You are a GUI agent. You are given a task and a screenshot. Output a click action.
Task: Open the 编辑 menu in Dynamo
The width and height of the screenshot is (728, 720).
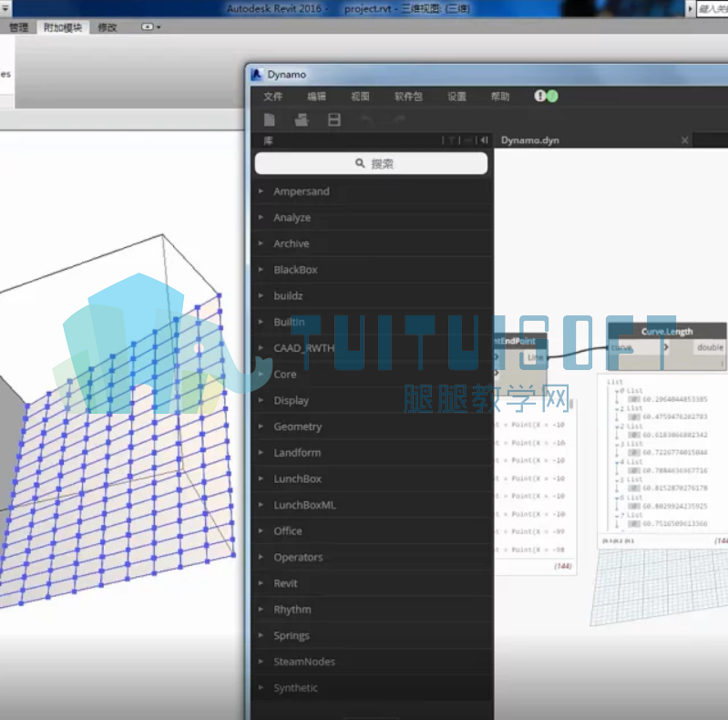pyautogui.click(x=317, y=97)
